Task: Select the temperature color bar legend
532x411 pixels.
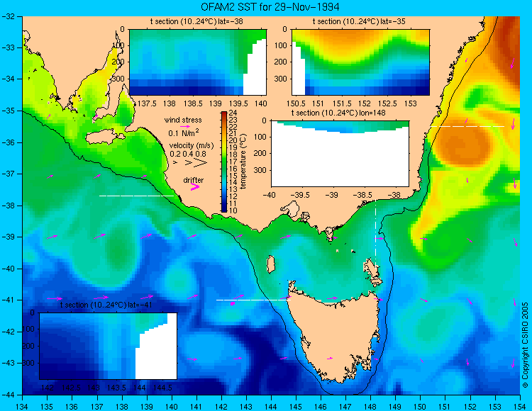Action: tap(224, 162)
